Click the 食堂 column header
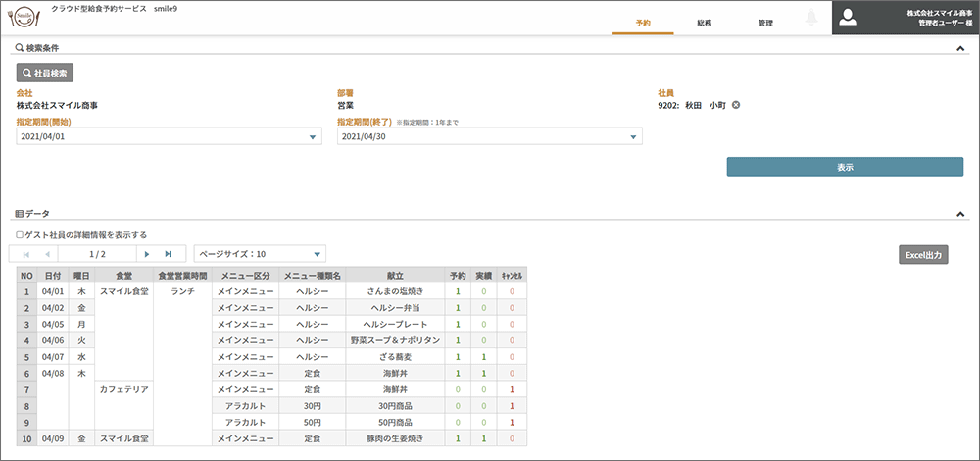Image resolution: width=980 pixels, height=461 pixels. pyautogui.click(x=123, y=276)
